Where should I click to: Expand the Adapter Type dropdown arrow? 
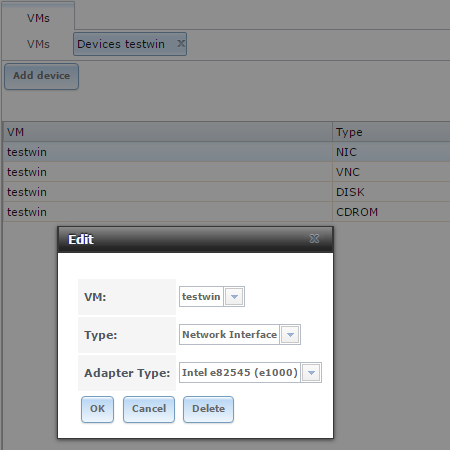coord(311,372)
